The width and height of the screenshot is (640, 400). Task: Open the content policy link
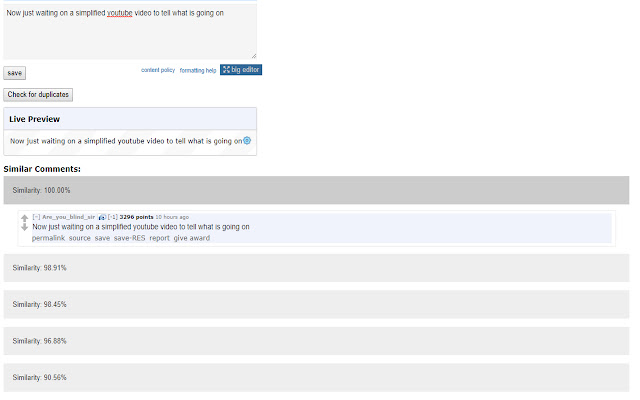point(158,70)
